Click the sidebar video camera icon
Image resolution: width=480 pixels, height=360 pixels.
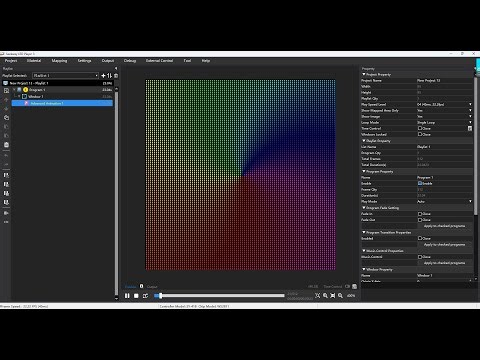[6, 213]
